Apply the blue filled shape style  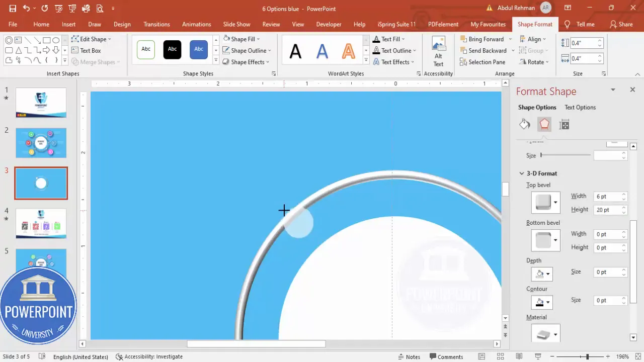point(199,49)
